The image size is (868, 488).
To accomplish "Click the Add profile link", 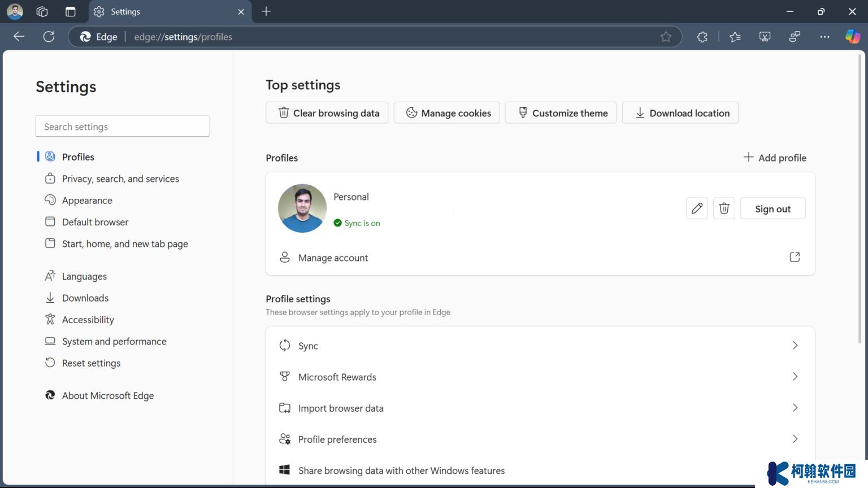I will pos(775,158).
